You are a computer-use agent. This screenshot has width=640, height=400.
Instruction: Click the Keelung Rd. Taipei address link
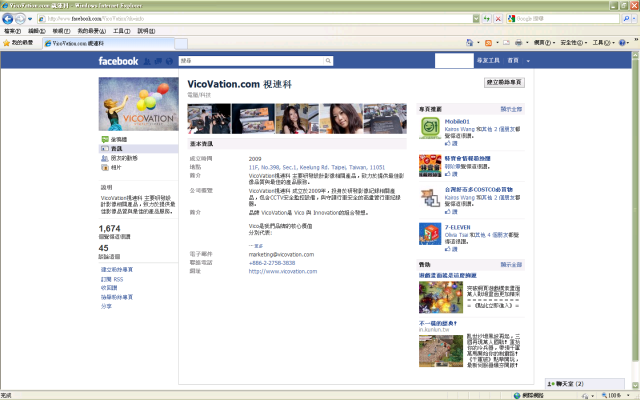pos(317,167)
